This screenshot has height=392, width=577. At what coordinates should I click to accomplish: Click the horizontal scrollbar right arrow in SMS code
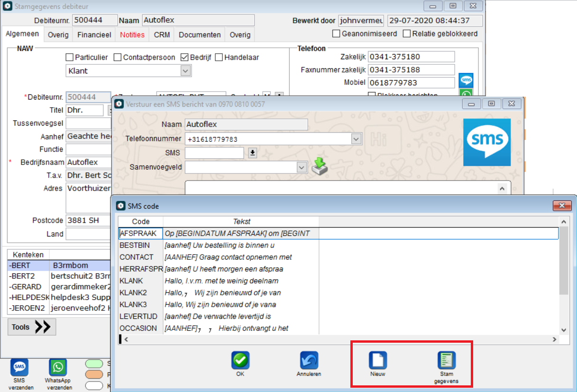click(x=554, y=339)
